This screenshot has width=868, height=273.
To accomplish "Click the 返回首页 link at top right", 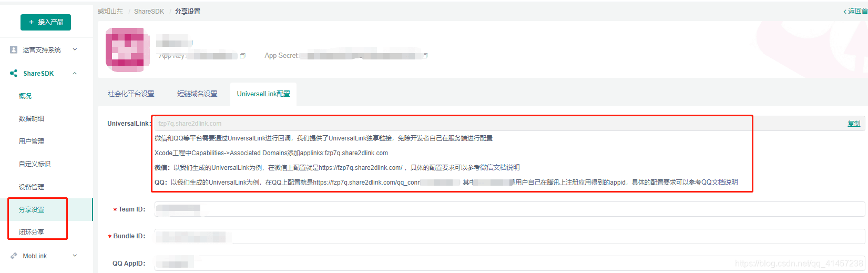I will click(x=856, y=11).
